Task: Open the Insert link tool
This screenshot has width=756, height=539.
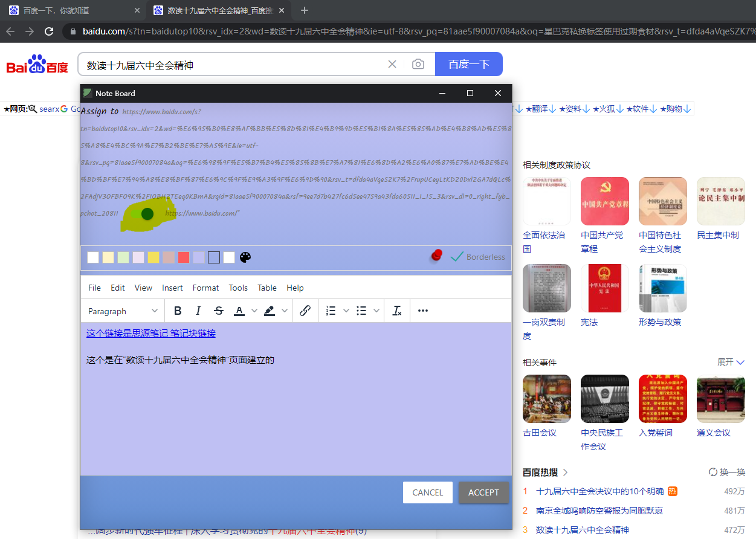Action: pos(305,310)
